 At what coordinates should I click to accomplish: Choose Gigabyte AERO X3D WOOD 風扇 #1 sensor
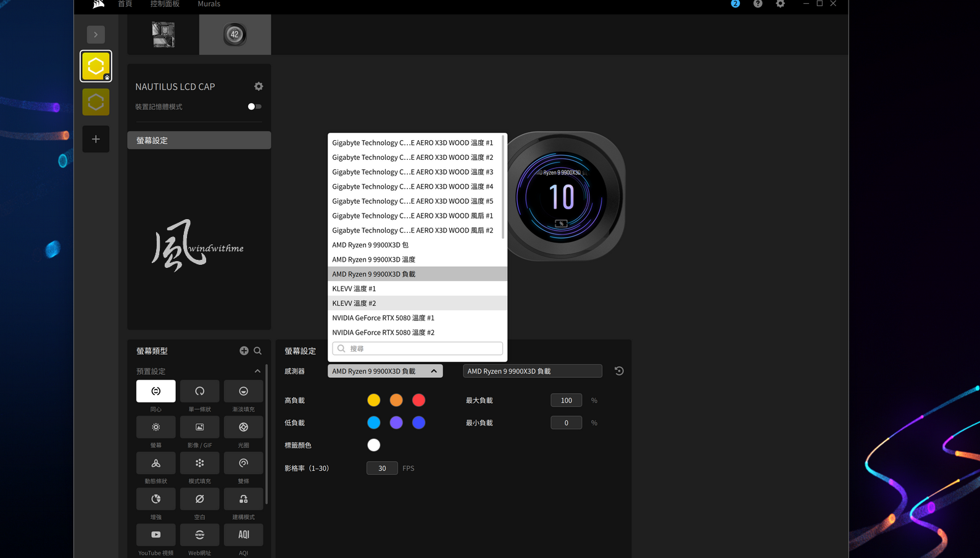pyautogui.click(x=417, y=216)
